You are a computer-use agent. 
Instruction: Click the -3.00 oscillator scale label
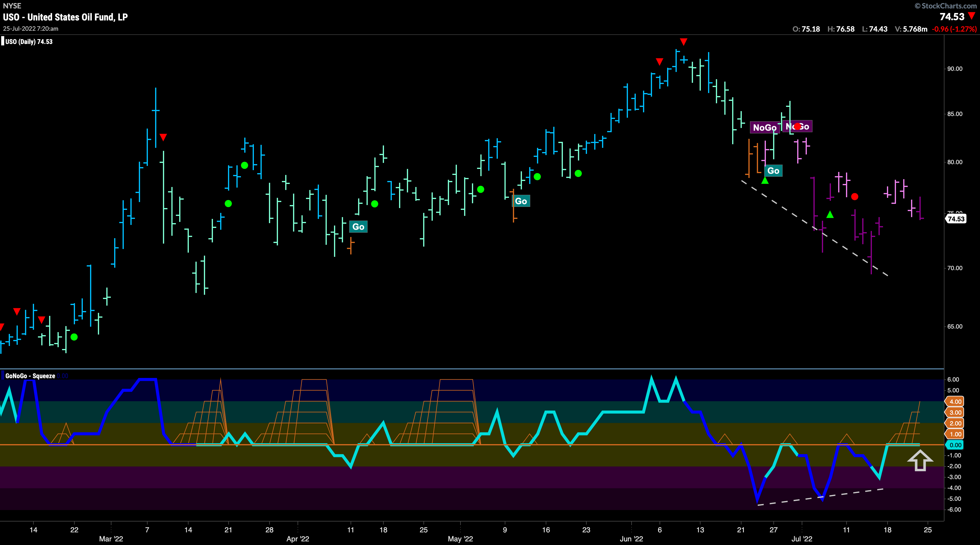[x=953, y=477]
